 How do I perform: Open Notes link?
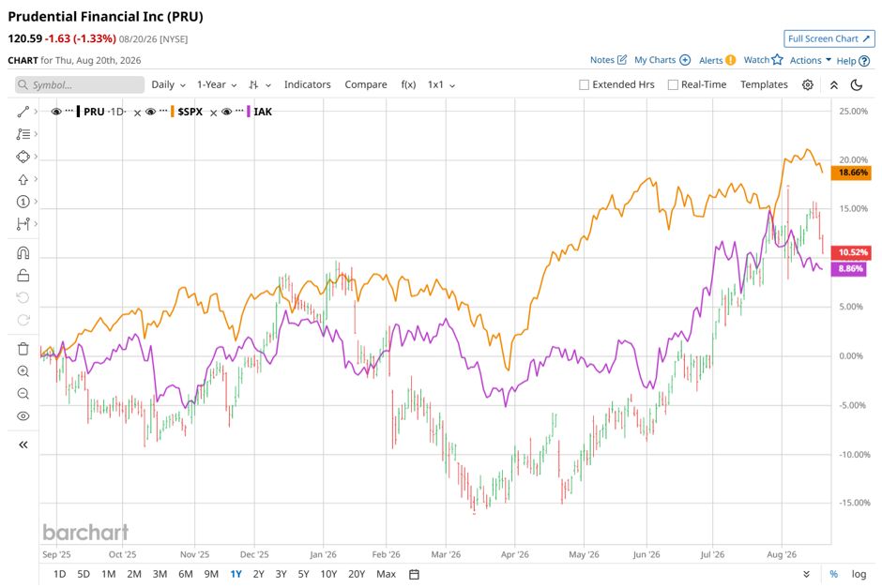pyautogui.click(x=608, y=60)
